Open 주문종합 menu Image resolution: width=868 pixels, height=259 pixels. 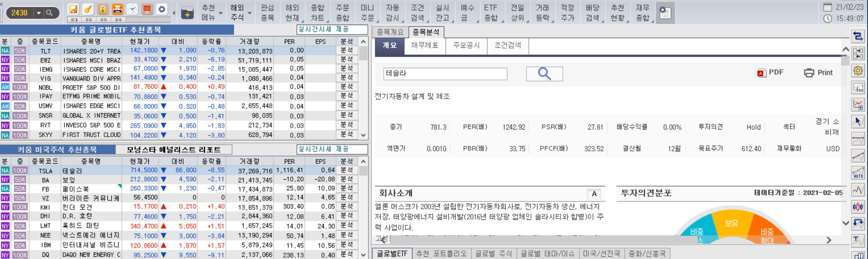point(342,13)
